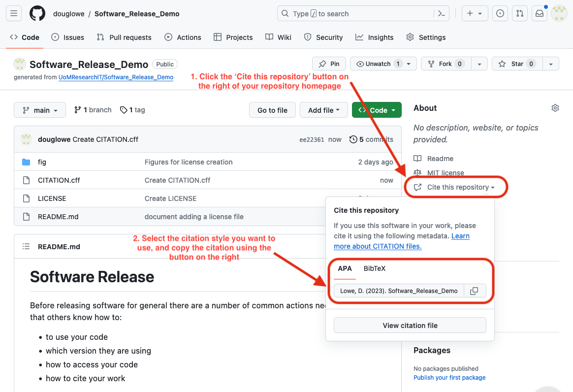
Task: Open notifications inbox icon
Action: (540, 13)
